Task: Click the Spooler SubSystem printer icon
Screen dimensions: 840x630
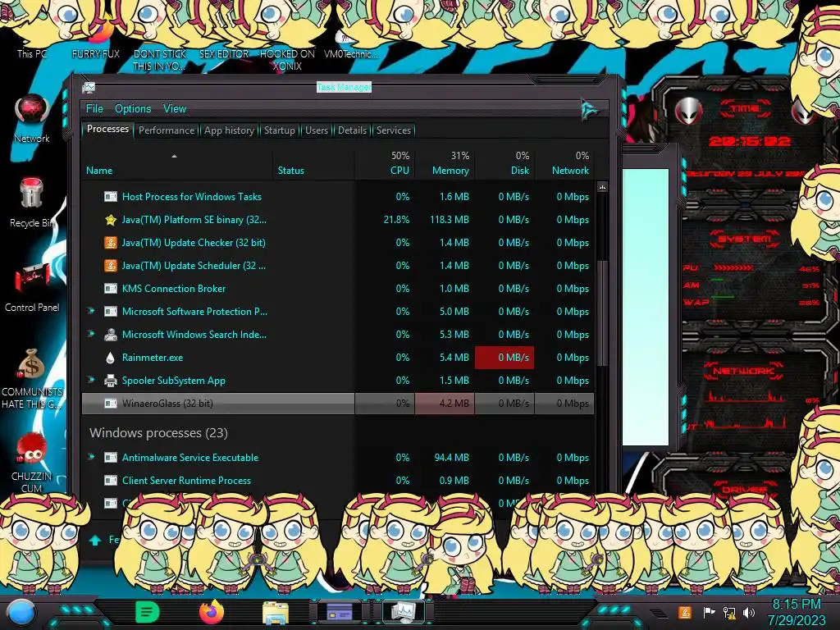Action: click(111, 381)
